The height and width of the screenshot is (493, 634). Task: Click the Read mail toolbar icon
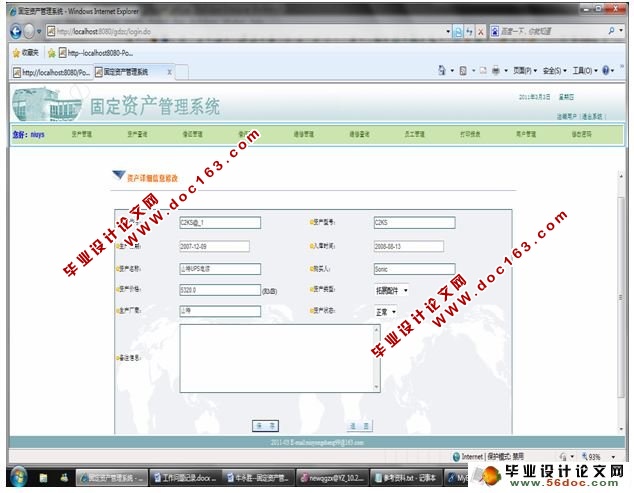coord(483,71)
